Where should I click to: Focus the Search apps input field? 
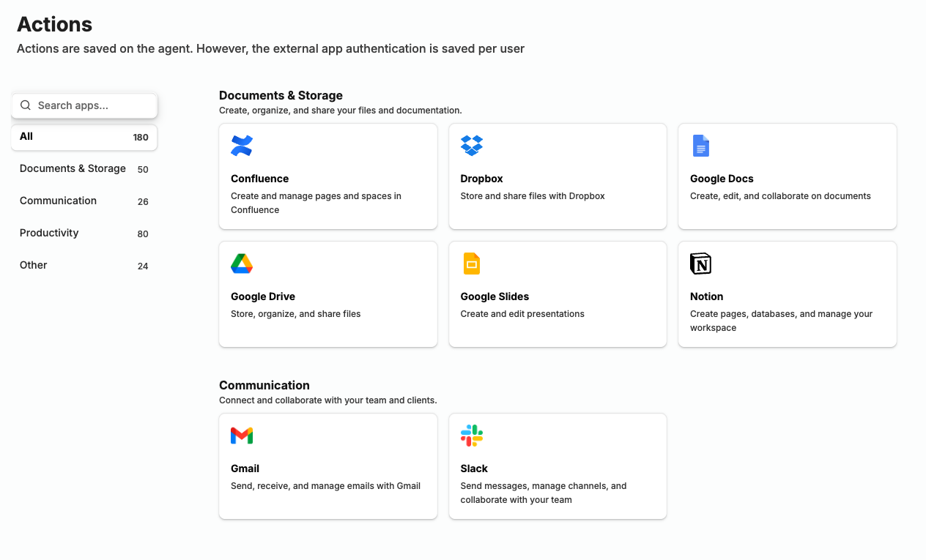(x=92, y=105)
